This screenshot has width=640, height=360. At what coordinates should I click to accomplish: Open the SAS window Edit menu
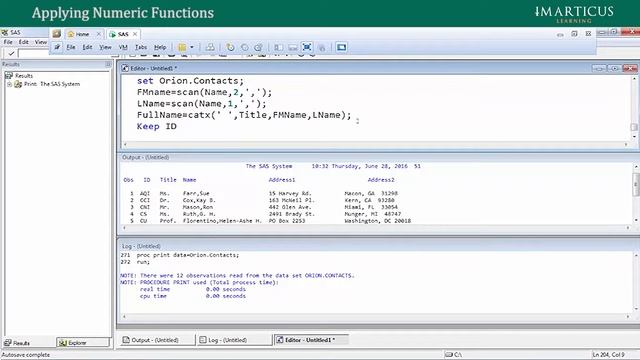24,42
